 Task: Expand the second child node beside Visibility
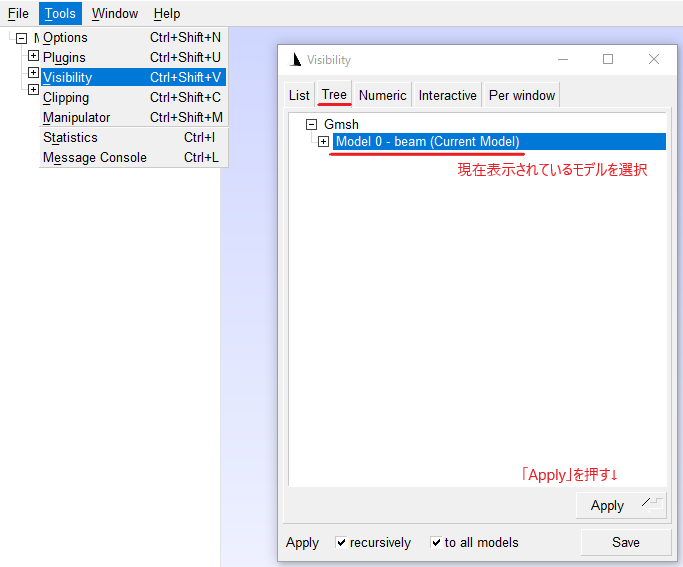33,72
